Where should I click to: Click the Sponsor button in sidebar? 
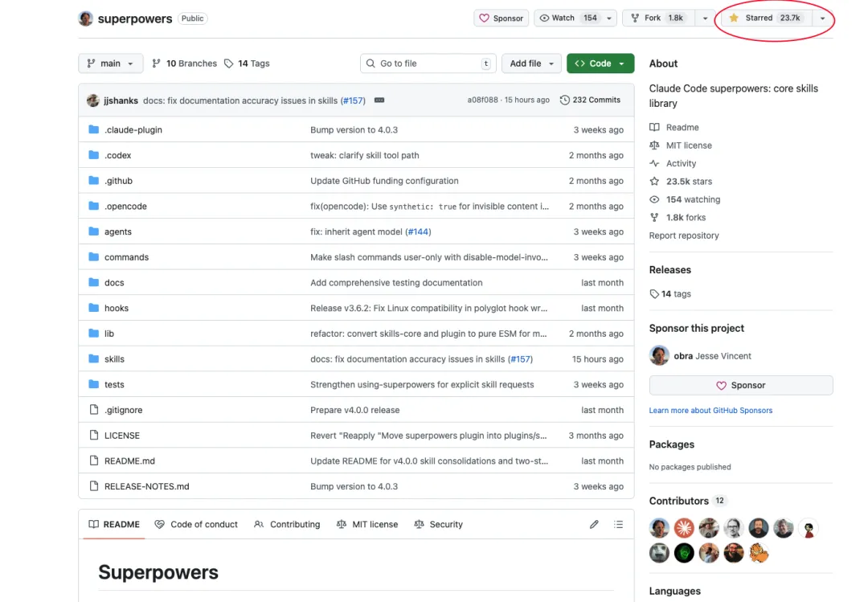pyautogui.click(x=741, y=385)
